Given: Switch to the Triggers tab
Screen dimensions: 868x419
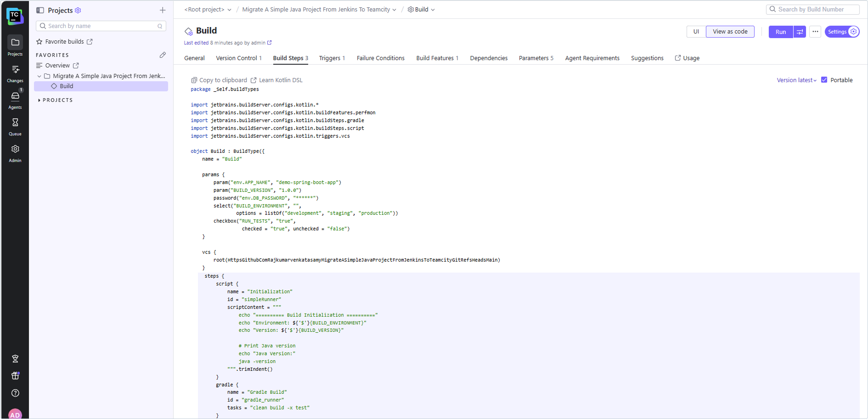Looking at the screenshot, I should click(x=332, y=58).
